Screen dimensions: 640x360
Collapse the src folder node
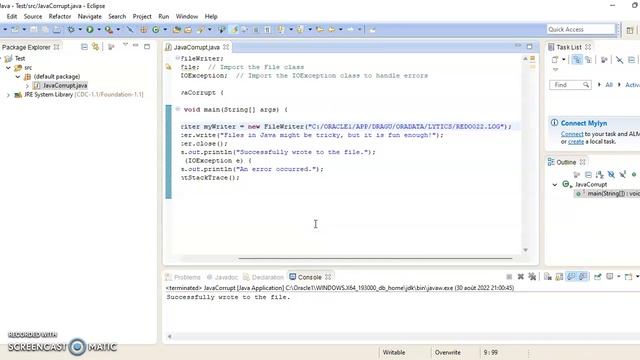8,68
